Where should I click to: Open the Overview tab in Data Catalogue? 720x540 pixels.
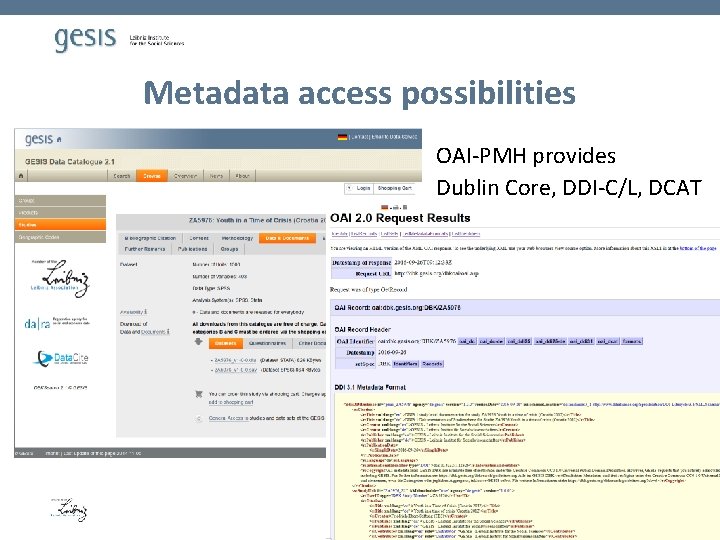coord(186,176)
